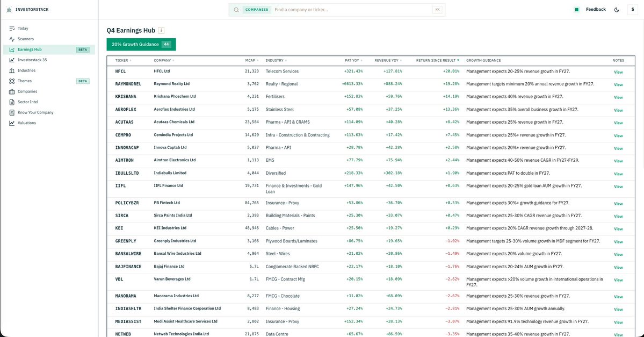Click the Fertilisers industry cell
644x337 pixels.
click(x=275, y=97)
